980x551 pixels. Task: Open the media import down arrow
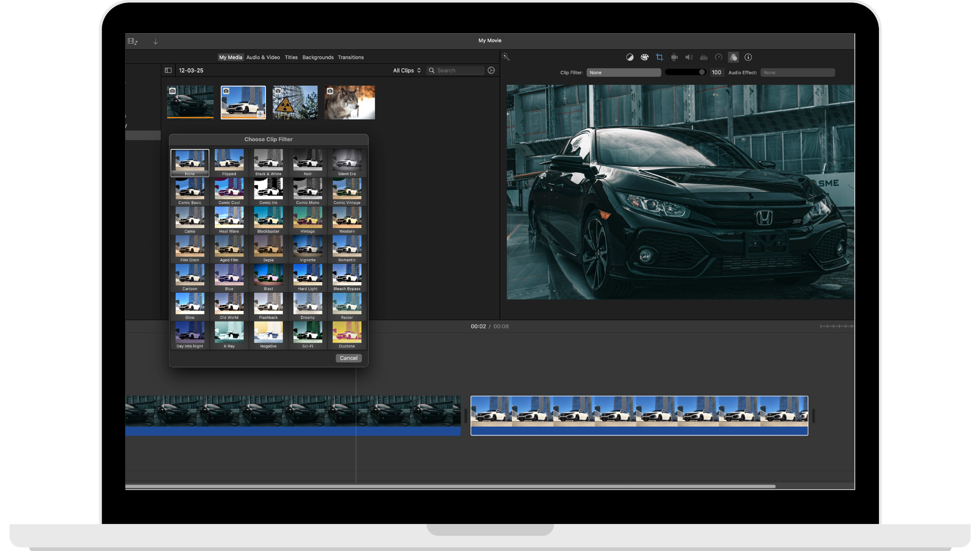(155, 41)
